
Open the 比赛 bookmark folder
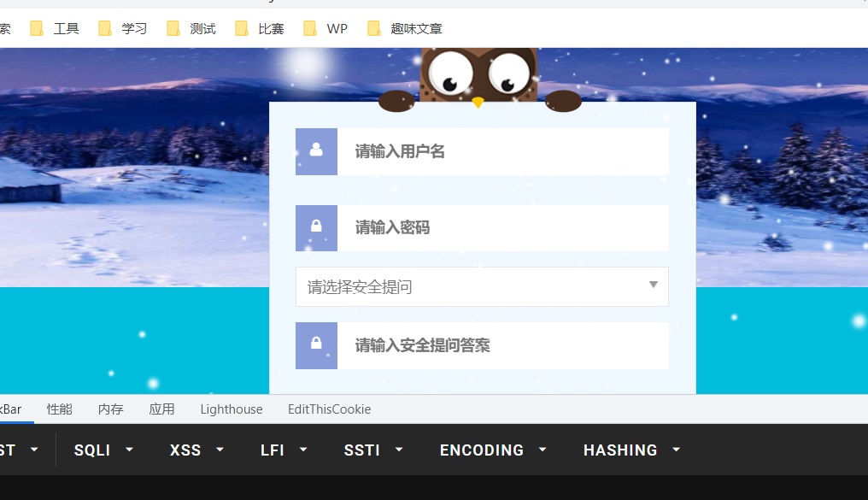click(x=260, y=28)
